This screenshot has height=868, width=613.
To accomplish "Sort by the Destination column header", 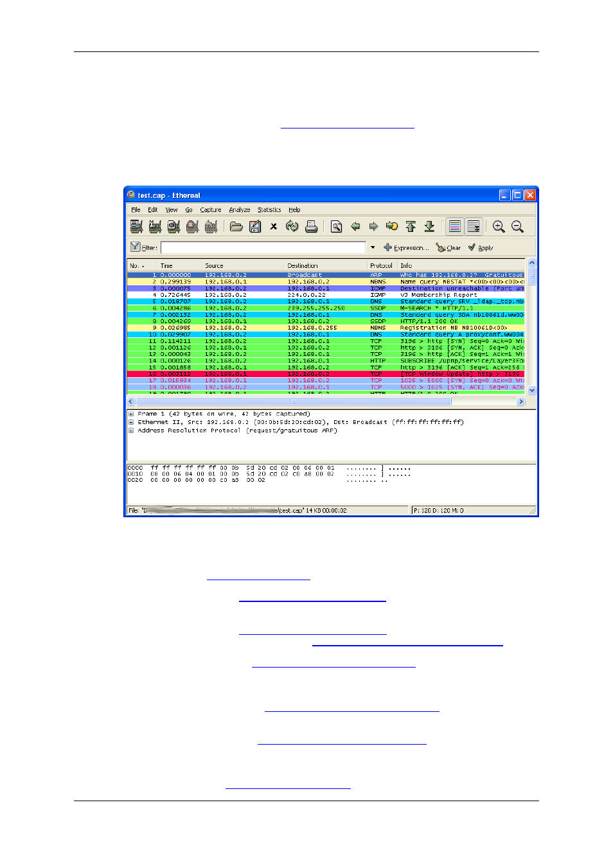I will click(326, 265).
